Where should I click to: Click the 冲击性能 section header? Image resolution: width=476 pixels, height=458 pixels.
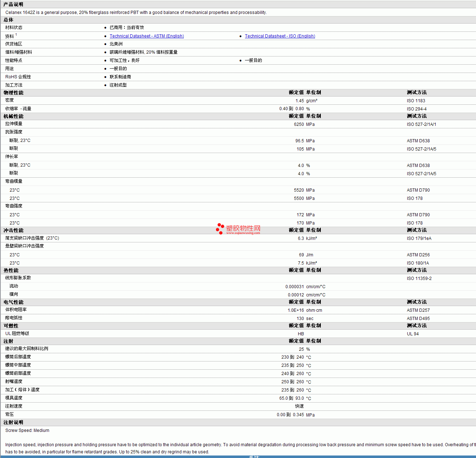(14, 230)
